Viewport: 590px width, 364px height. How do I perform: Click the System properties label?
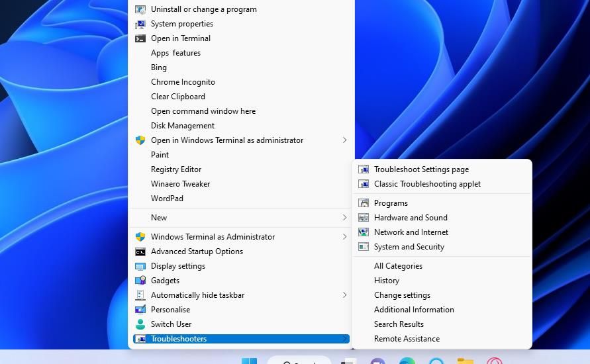tap(182, 24)
